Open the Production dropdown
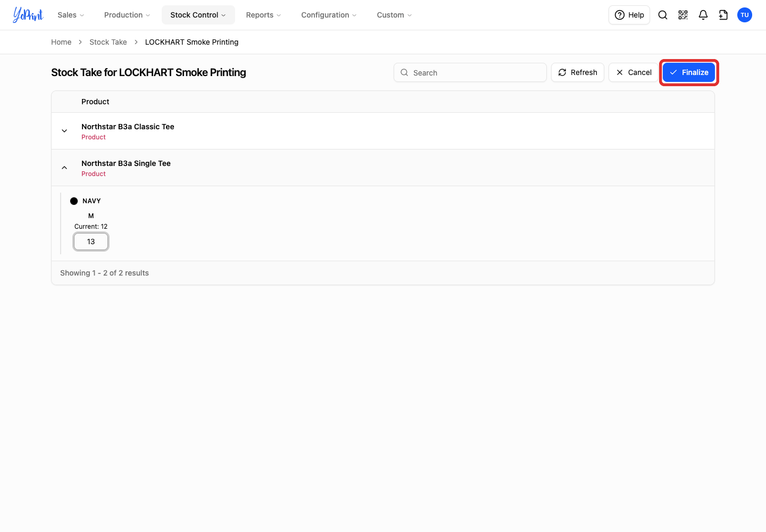The image size is (766, 532). 127,15
